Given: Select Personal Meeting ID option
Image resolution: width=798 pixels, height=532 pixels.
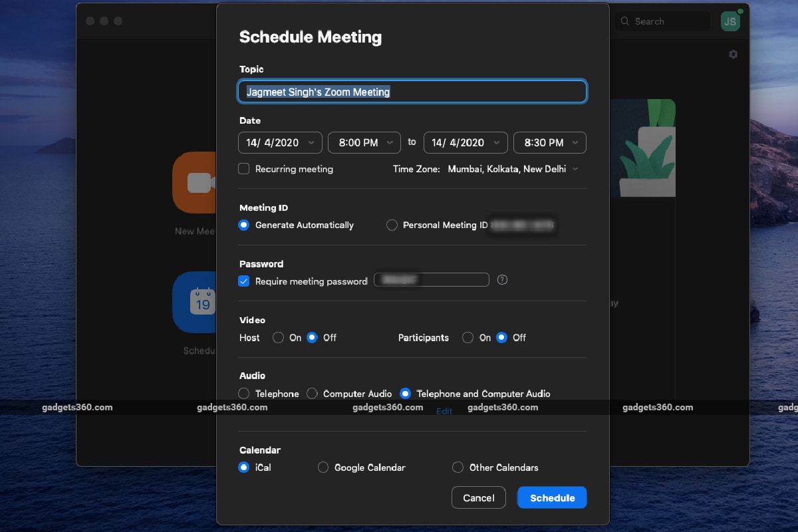Looking at the screenshot, I should [x=392, y=225].
